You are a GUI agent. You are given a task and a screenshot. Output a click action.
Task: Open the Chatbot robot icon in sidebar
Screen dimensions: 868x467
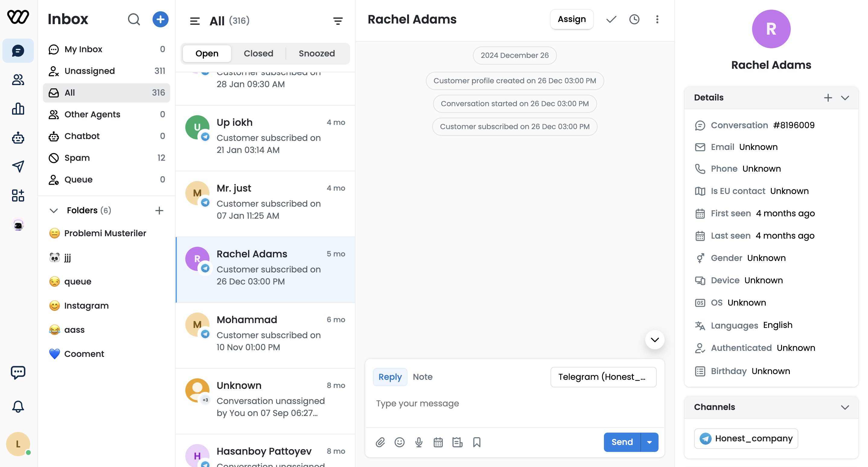(18, 138)
